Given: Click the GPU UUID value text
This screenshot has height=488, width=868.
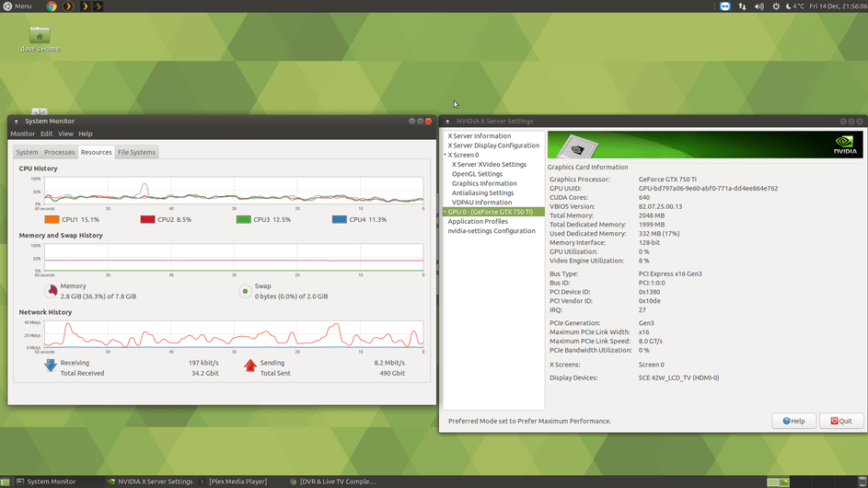Looking at the screenshot, I should (x=708, y=189).
